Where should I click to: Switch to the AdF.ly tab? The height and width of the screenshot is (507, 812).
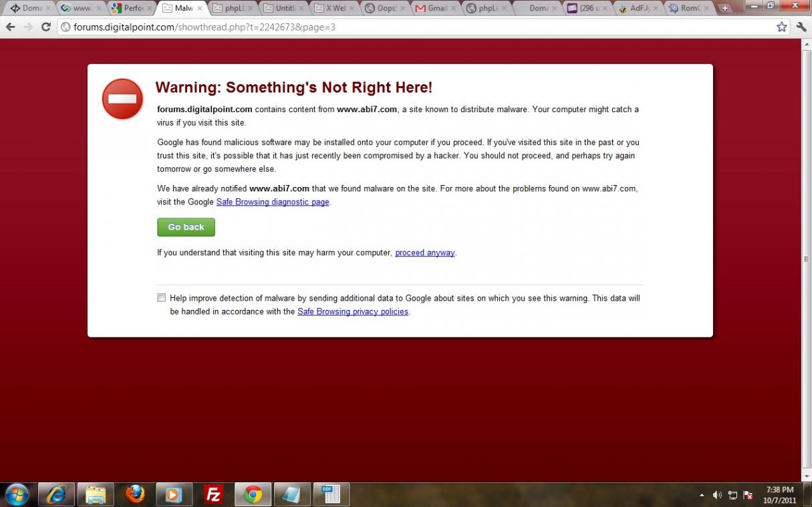[638, 9]
